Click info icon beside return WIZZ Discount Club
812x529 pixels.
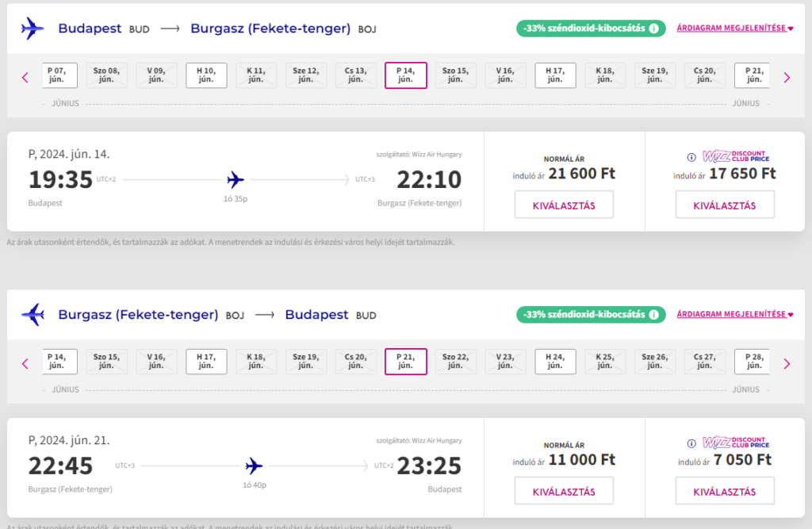pos(691,443)
